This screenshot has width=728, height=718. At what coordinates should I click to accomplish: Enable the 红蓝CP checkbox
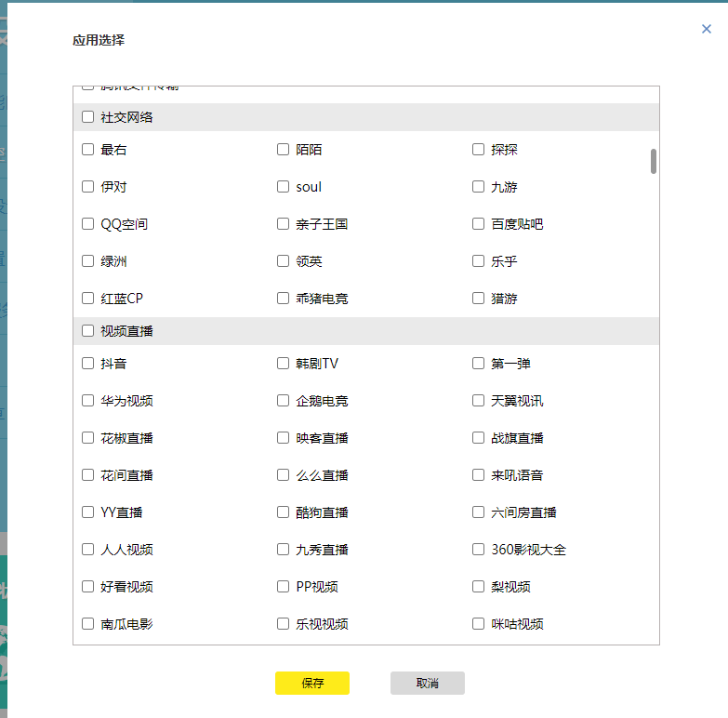[x=87, y=298]
